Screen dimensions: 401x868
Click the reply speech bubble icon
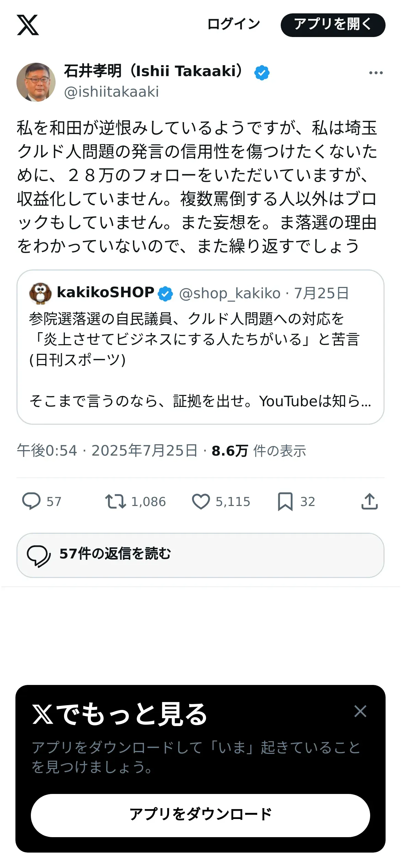pyautogui.click(x=31, y=501)
